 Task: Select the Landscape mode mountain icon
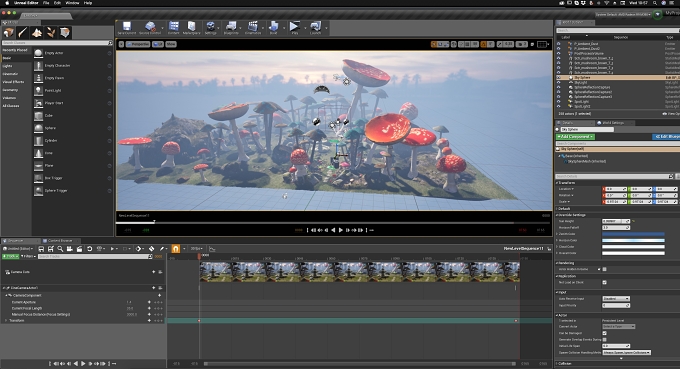[x=37, y=33]
